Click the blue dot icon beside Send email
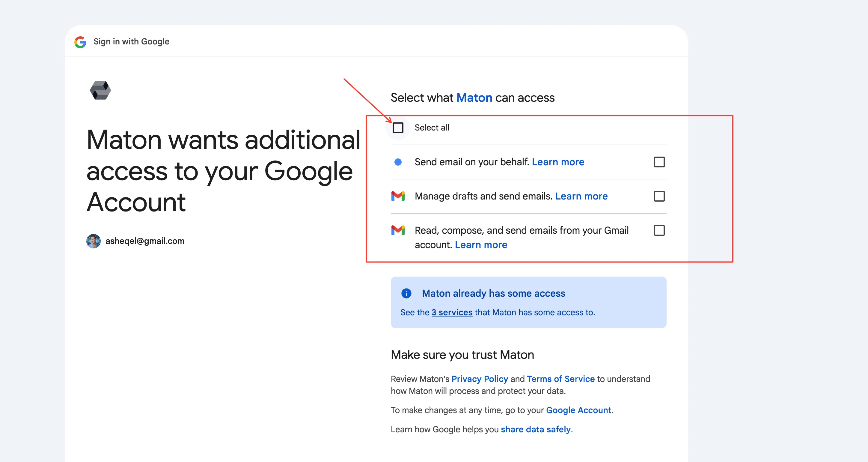This screenshot has width=868, height=462. 398,162
